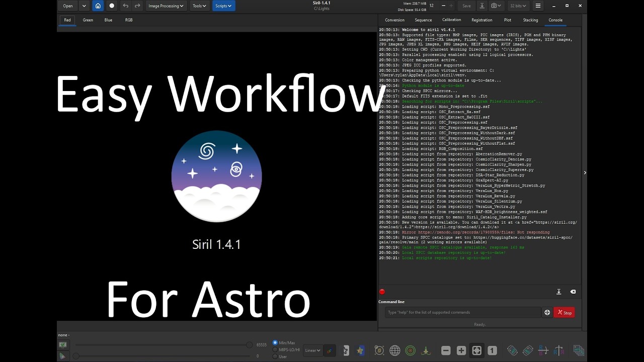644x362 pixels.
Task: Fit the image to window
Action: click(x=477, y=350)
